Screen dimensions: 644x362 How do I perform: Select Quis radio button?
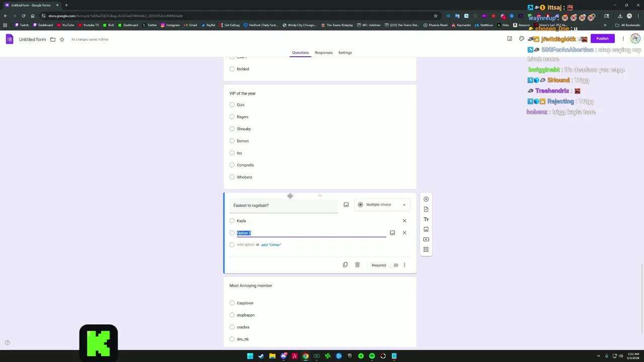pyautogui.click(x=232, y=105)
